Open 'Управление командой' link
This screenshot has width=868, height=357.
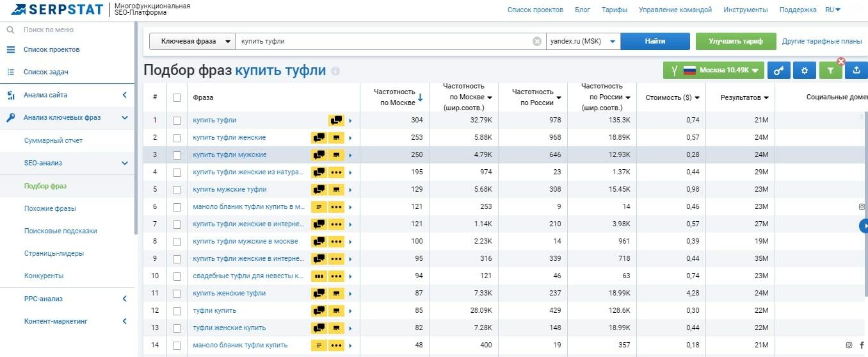[675, 10]
